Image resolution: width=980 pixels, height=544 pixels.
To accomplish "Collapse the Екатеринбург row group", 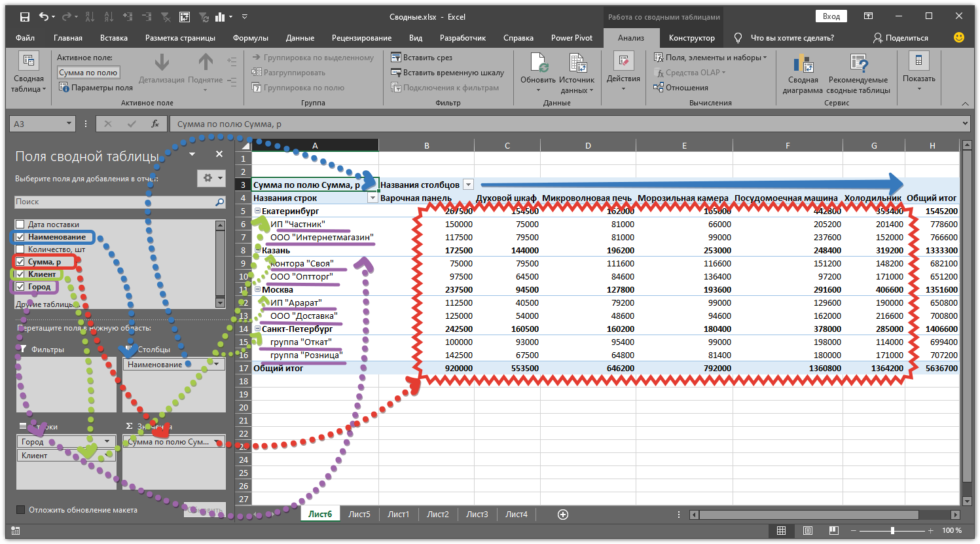I will pyautogui.click(x=257, y=211).
